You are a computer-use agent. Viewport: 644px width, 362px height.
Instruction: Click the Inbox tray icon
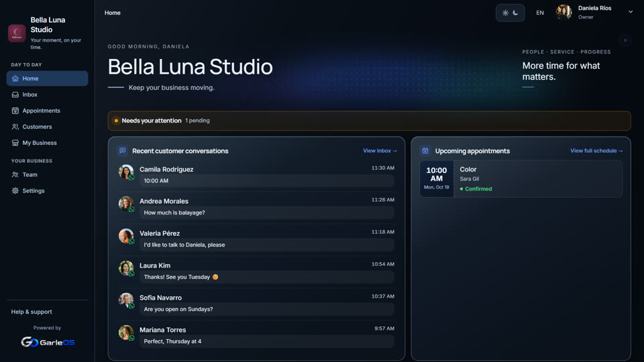click(15, 95)
